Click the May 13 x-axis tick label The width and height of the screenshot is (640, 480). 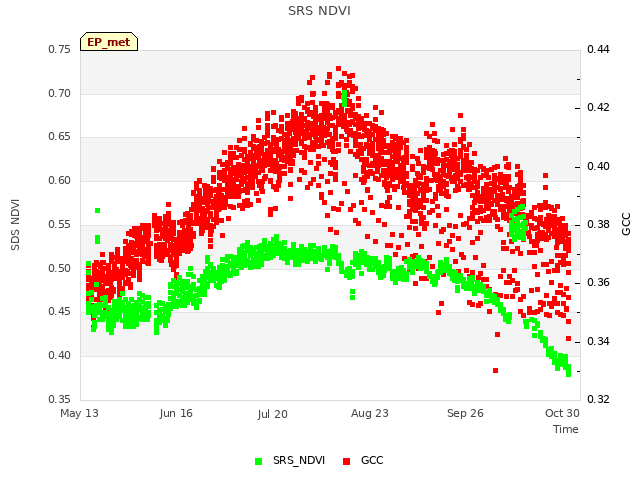(x=79, y=413)
